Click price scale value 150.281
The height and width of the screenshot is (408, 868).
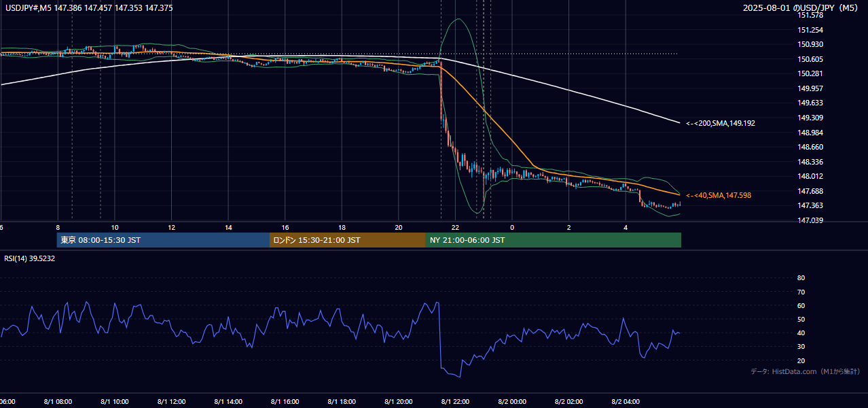click(810, 73)
